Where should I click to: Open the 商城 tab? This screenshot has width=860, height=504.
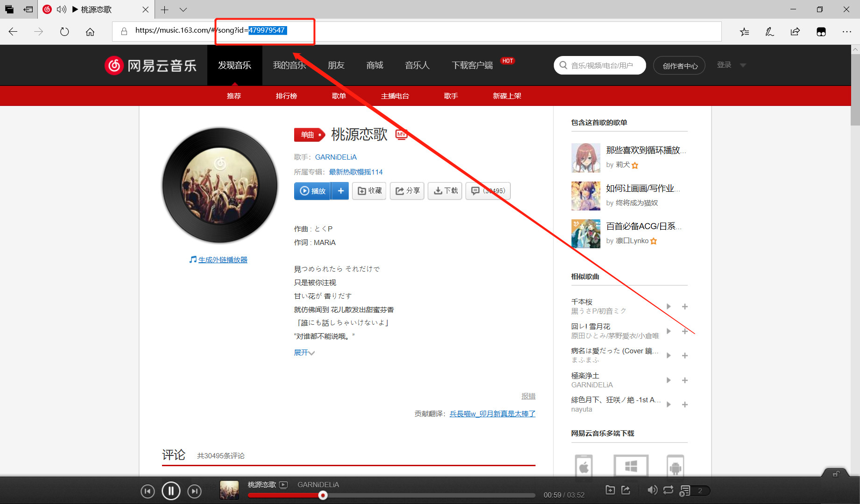[375, 65]
